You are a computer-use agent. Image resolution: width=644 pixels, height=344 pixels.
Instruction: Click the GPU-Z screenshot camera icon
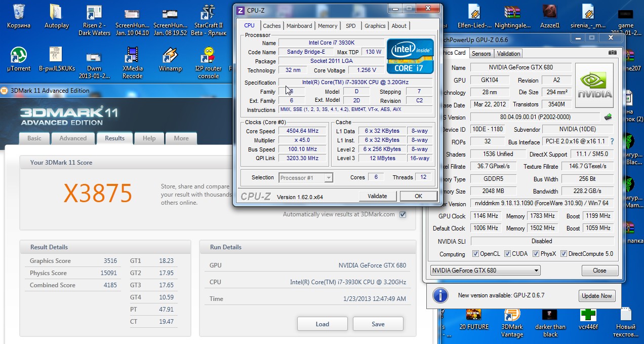(x=613, y=53)
